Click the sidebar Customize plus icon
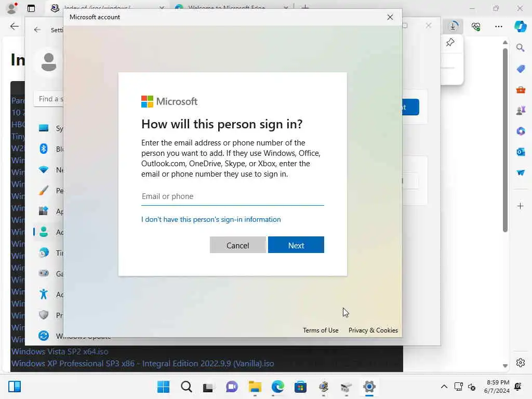 coord(521,206)
